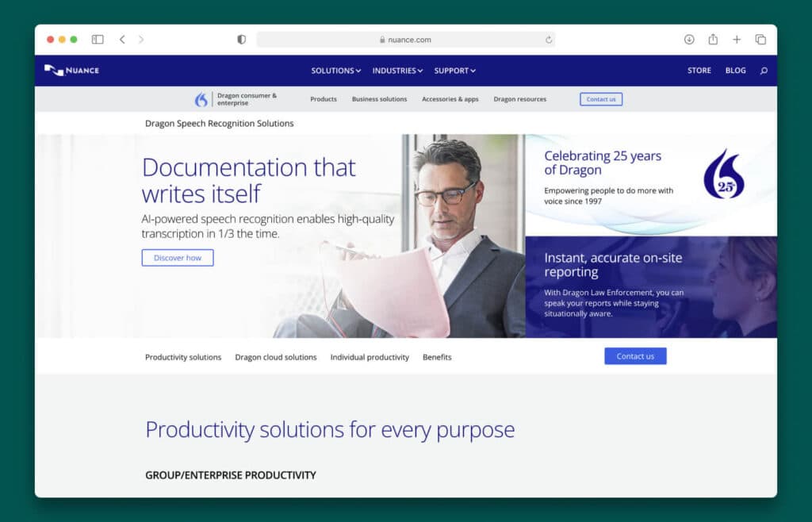This screenshot has width=812, height=522.
Task: Open Safari downloads icon
Action: click(x=689, y=40)
